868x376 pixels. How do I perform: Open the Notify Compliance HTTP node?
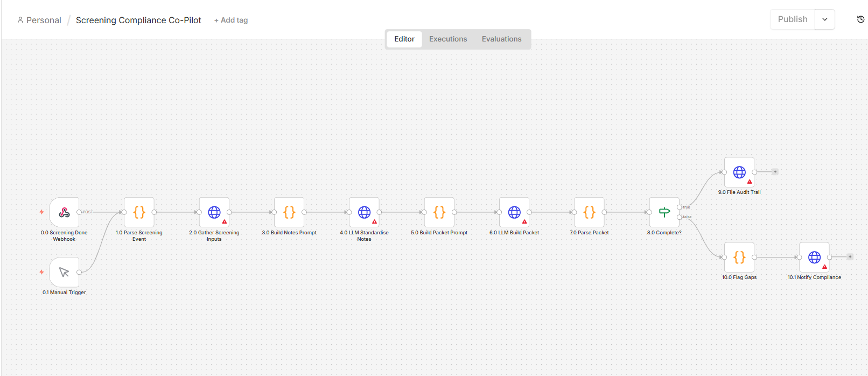pos(814,257)
